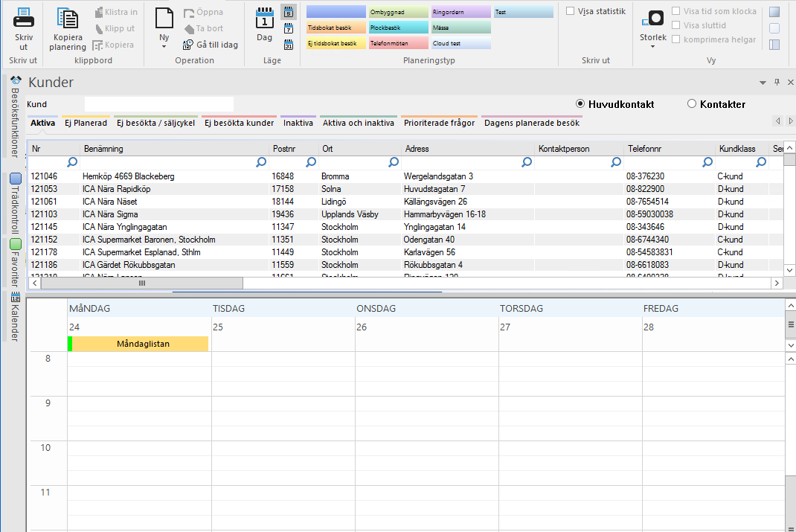This screenshot has width=796, height=532.
Task: Click customer table horizontal scrollbar thumb
Action: click(141, 283)
